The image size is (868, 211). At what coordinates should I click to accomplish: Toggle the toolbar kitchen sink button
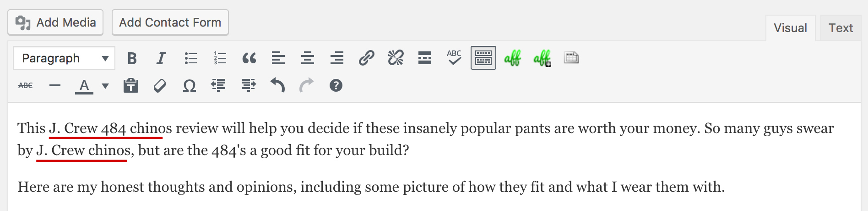coord(483,58)
